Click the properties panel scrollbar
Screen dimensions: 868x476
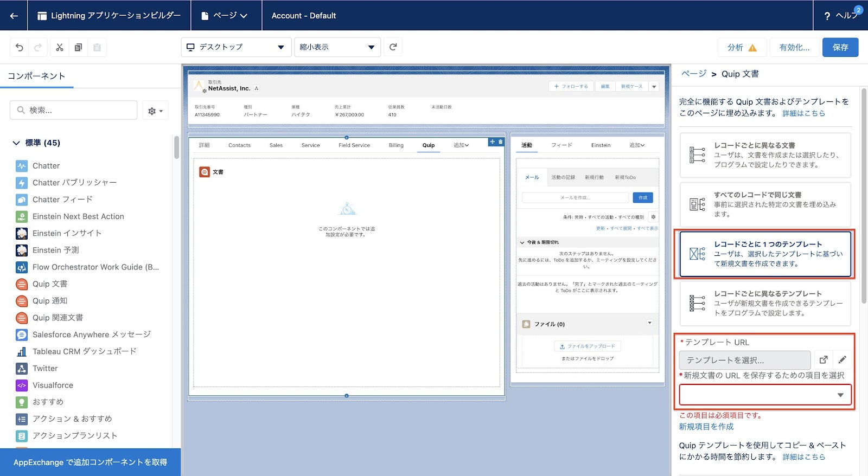(x=864, y=195)
